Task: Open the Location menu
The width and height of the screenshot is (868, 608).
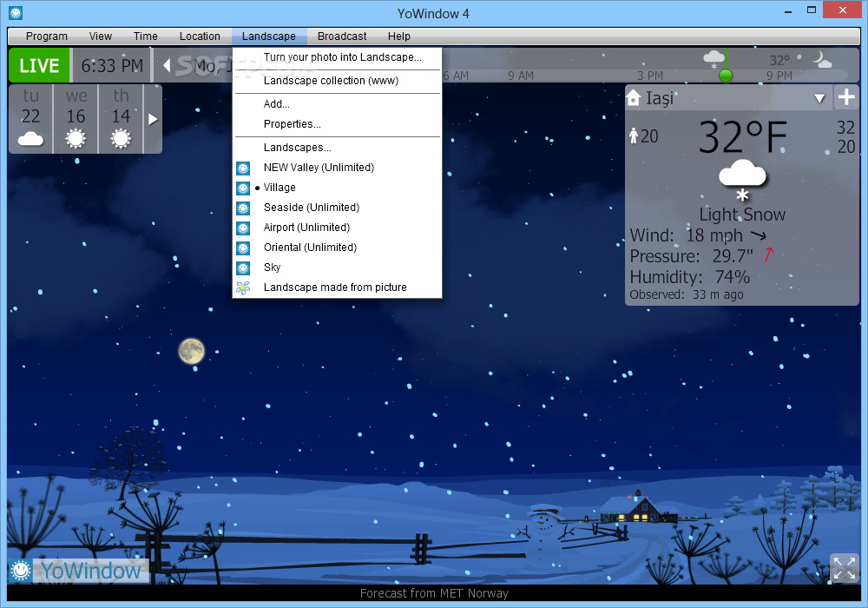Action: (x=200, y=36)
